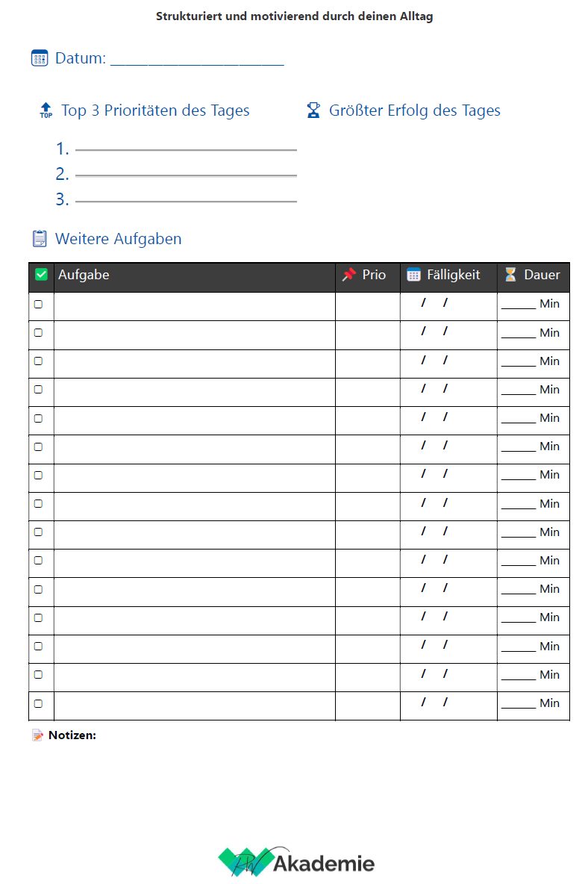Click the first priority line
The height and width of the screenshot is (884, 588).
(186, 149)
